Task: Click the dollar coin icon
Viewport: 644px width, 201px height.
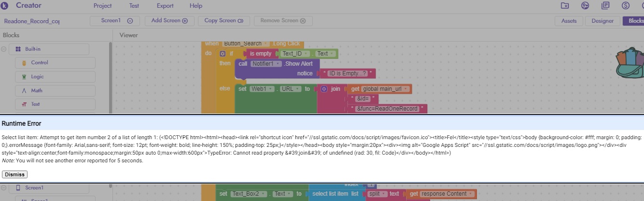Action: coord(626,6)
